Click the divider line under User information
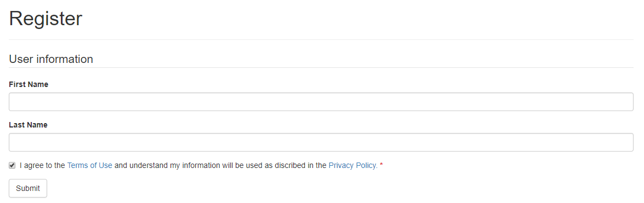 [321, 68]
